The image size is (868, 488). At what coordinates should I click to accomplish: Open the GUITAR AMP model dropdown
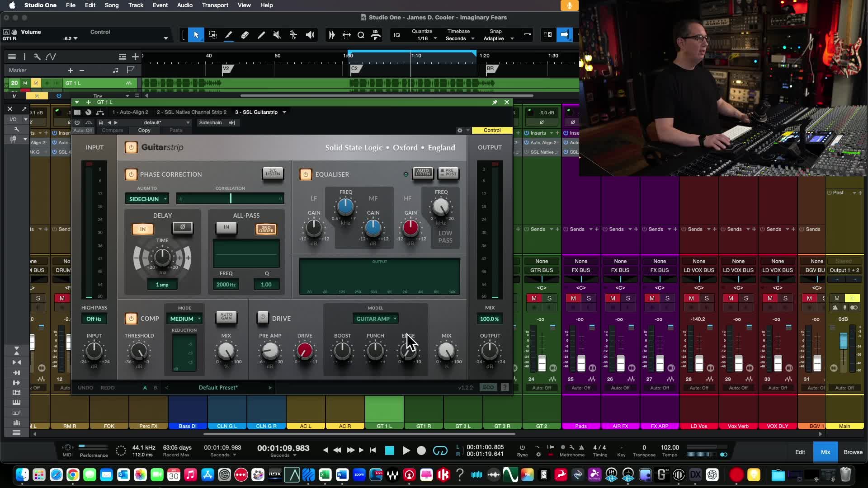(375, 319)
